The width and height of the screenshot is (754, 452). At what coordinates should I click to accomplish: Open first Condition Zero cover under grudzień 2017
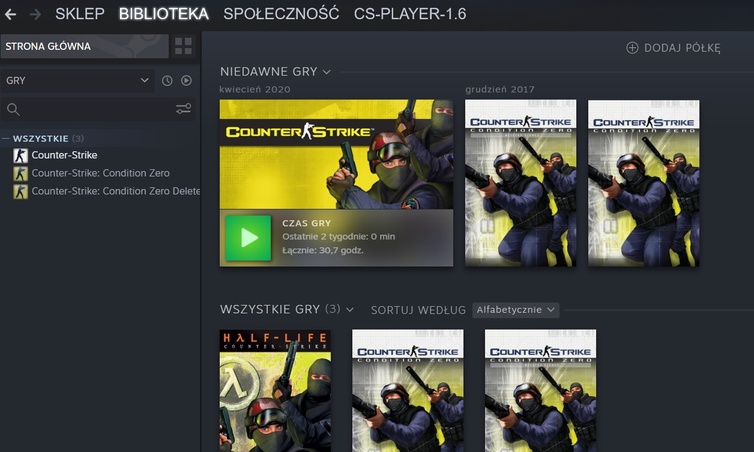[x=520, y=183]
